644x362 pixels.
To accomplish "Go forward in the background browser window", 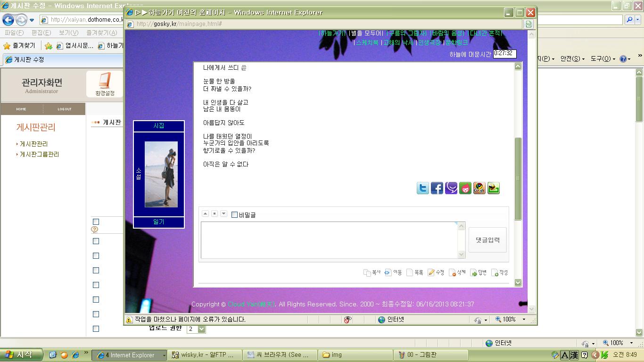I will click(21, 20).
